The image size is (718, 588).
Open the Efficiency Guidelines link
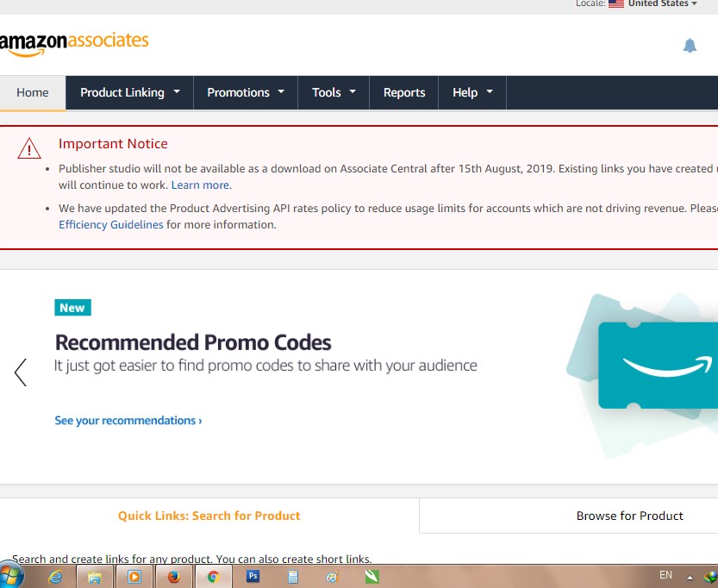pos(111,224)
